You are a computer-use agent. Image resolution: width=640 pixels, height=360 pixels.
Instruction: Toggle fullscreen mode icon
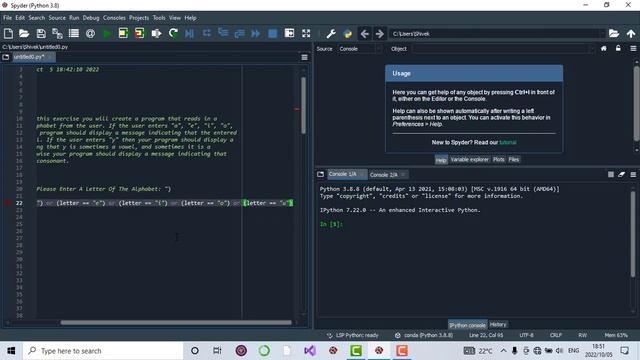tap(306, 33)
